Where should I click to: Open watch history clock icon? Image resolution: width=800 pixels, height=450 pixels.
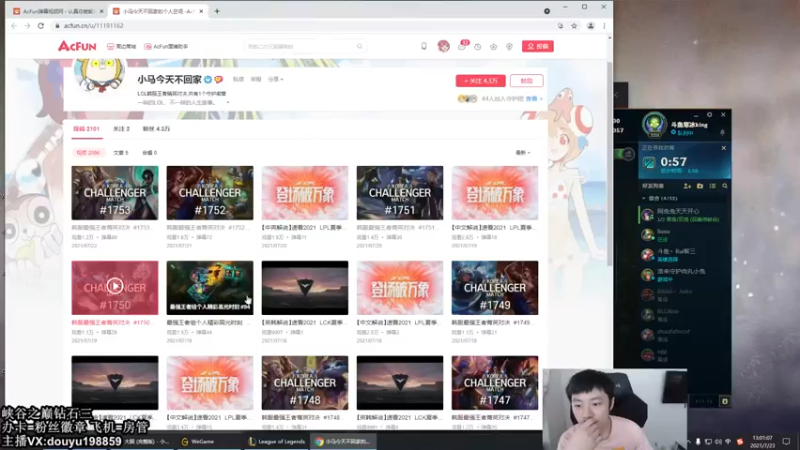pos(478,46)
